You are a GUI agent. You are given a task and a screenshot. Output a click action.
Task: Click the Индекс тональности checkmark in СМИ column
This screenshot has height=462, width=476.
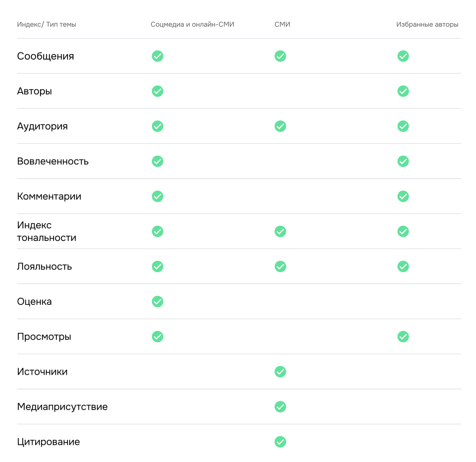click(x=280, y=231)
